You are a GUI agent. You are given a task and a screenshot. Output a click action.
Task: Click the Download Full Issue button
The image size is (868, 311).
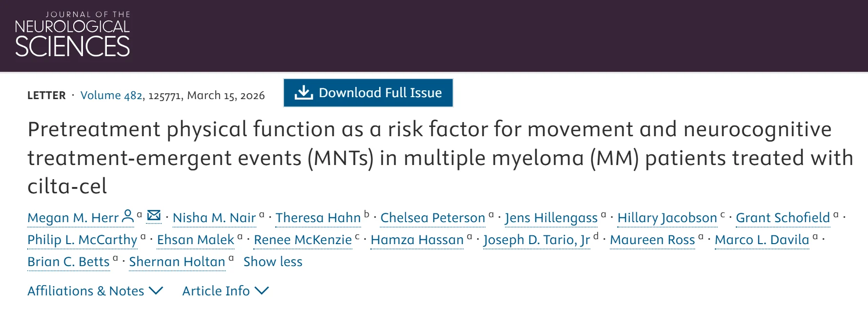(368, 92)
